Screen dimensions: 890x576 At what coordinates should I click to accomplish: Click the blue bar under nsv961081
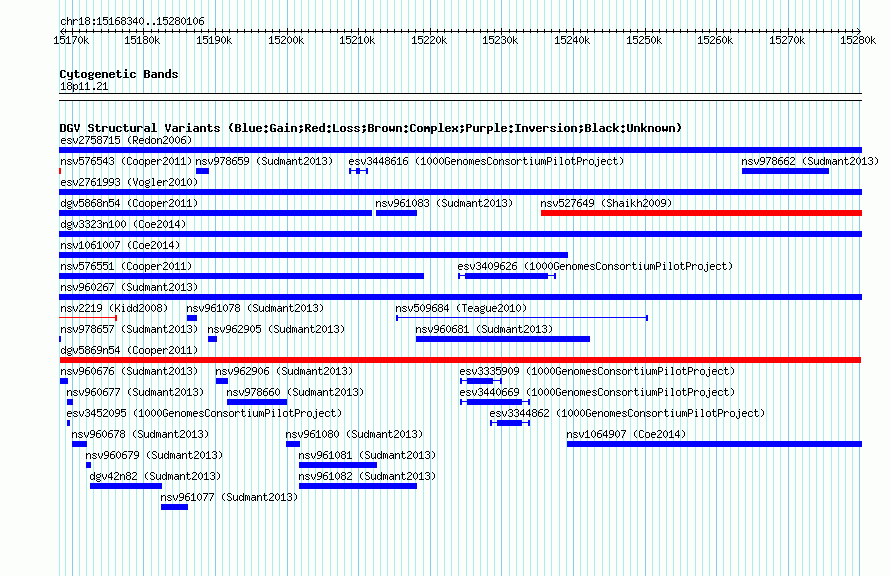(x=338, y=465)
